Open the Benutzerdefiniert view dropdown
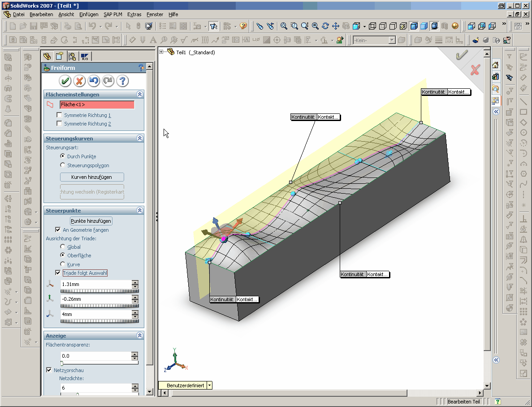 pos(209,385)
